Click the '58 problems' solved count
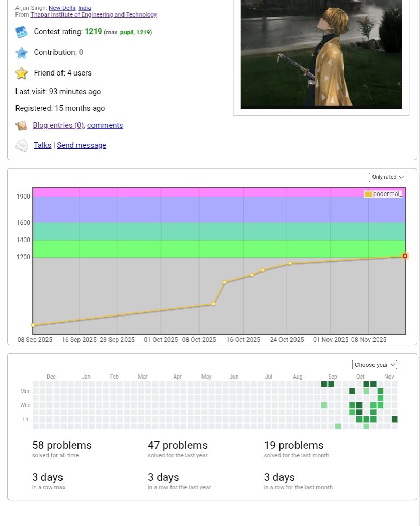Viewport: 420px width, 526px height. click(x=61, y=445)
